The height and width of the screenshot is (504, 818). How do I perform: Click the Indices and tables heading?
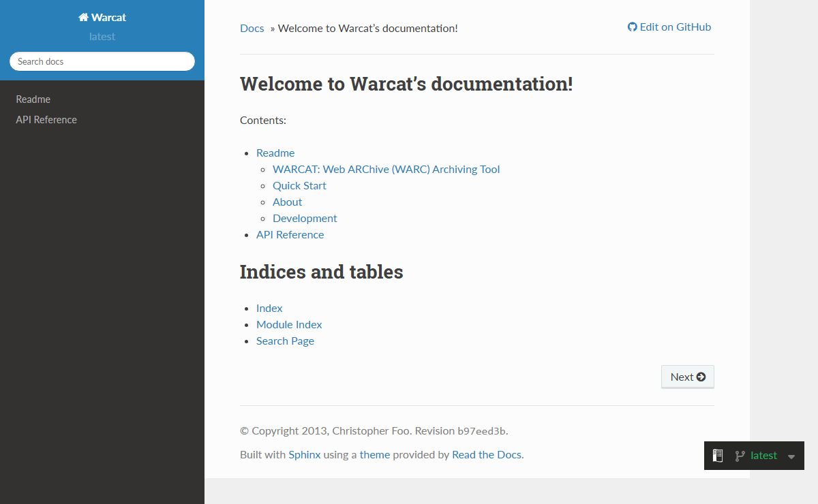(x=321, y=272)
